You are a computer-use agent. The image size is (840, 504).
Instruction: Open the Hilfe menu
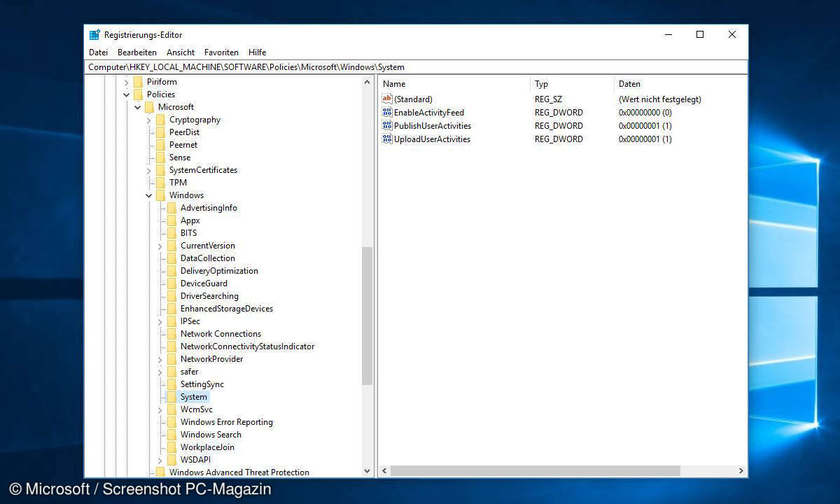257,52
